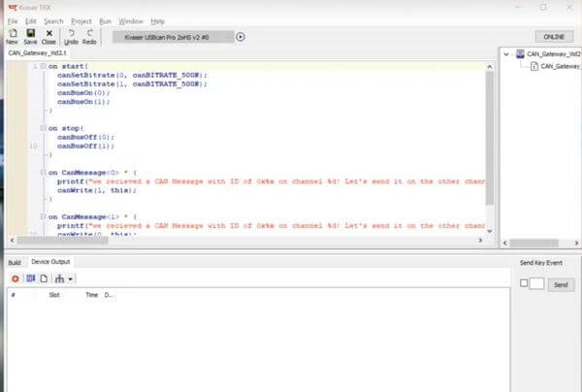
Task: Run script with the play button
Action: point(241,37)
